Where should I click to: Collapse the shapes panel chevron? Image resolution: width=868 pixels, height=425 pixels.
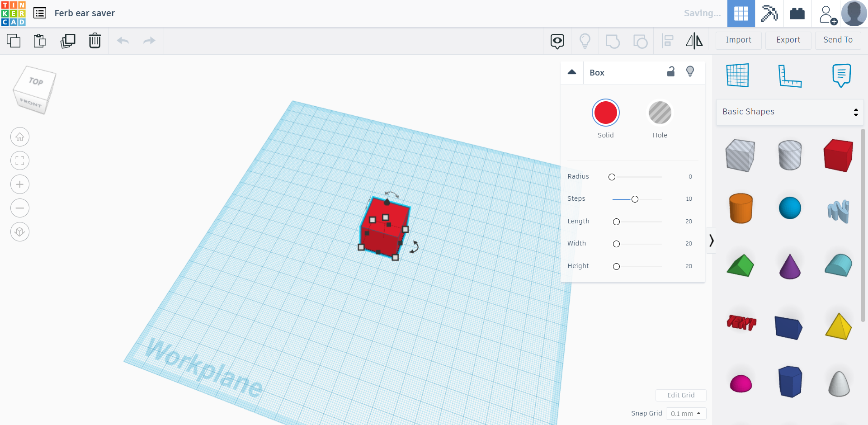pos(711,241)
